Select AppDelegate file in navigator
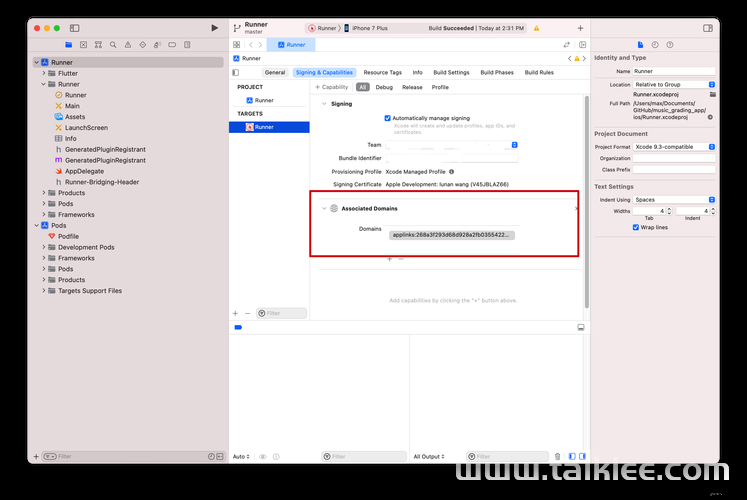Image resolution: width=747 pixels, height=500 pixels. (84, 171)
